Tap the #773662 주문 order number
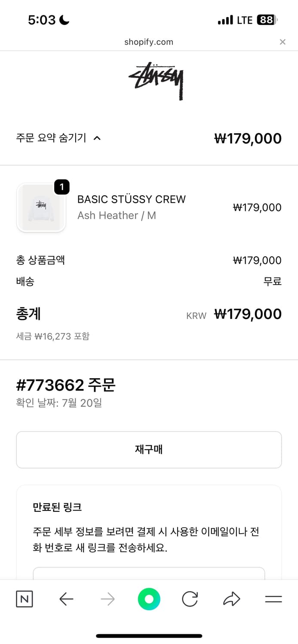The image size is (298, 644). tap(66, 385)
